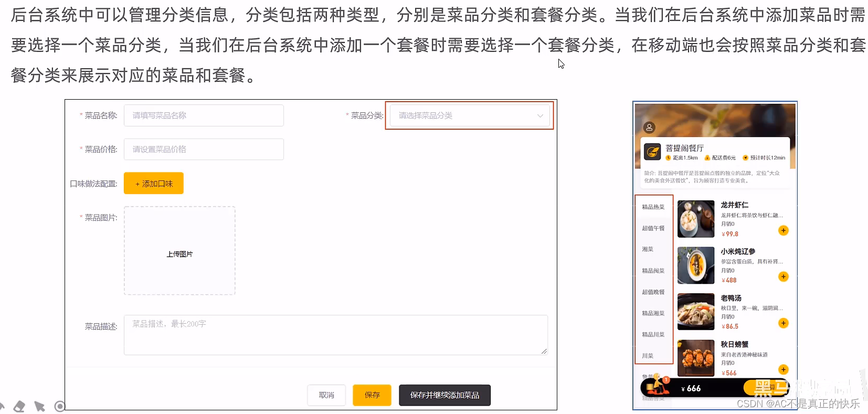The image size is (868, 414).
Task: Click 保存并继续添加菜品 button
Action: (x=444, y=395)
